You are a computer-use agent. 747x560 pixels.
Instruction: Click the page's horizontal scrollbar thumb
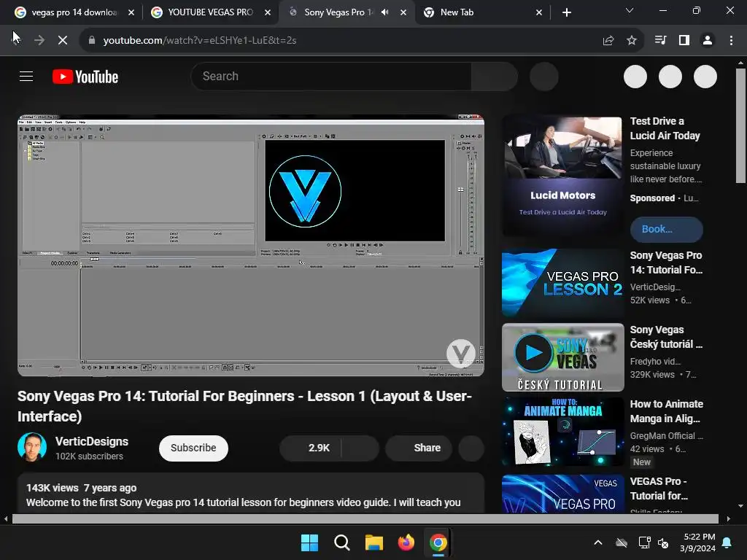coord(365,518)
